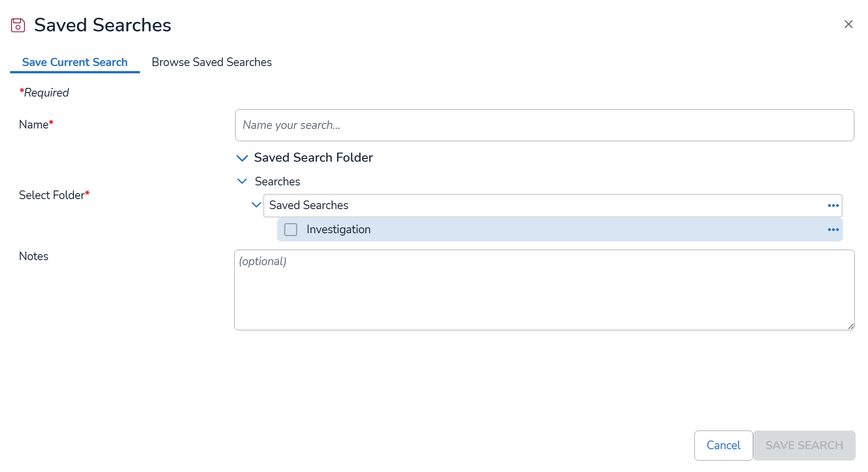Close the Saved Searches dialog
868x472 pixels.
(848, 24)
